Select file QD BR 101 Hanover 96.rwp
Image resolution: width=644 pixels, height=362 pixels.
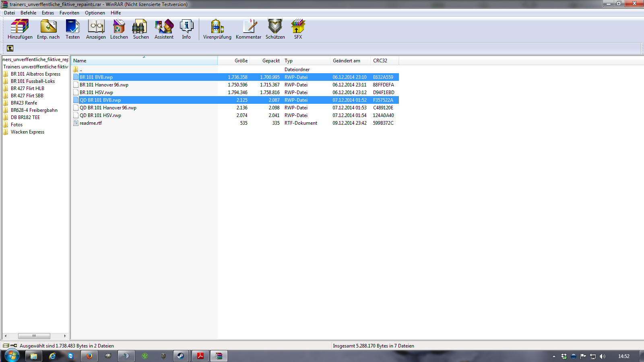pyautogui.click(x=236, y=108)
